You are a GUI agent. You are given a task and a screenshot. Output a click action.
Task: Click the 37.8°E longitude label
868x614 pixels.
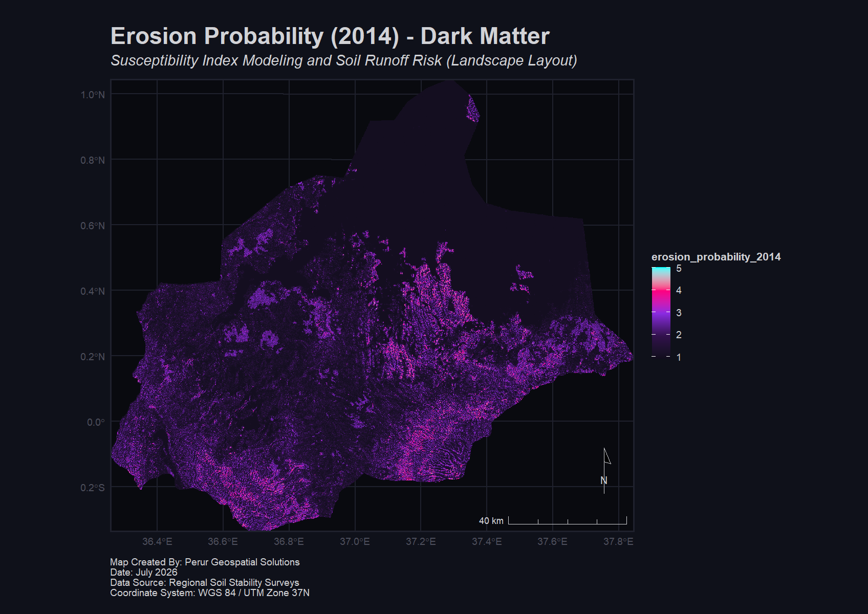pos(618,541)
